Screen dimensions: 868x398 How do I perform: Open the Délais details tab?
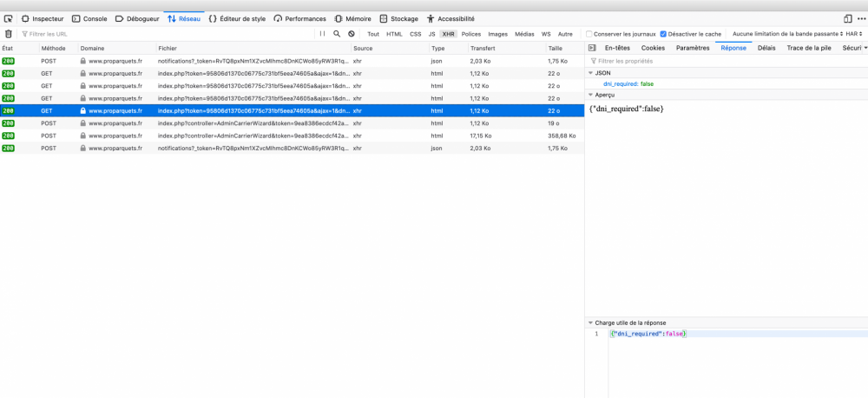click(x=766, y=48)
